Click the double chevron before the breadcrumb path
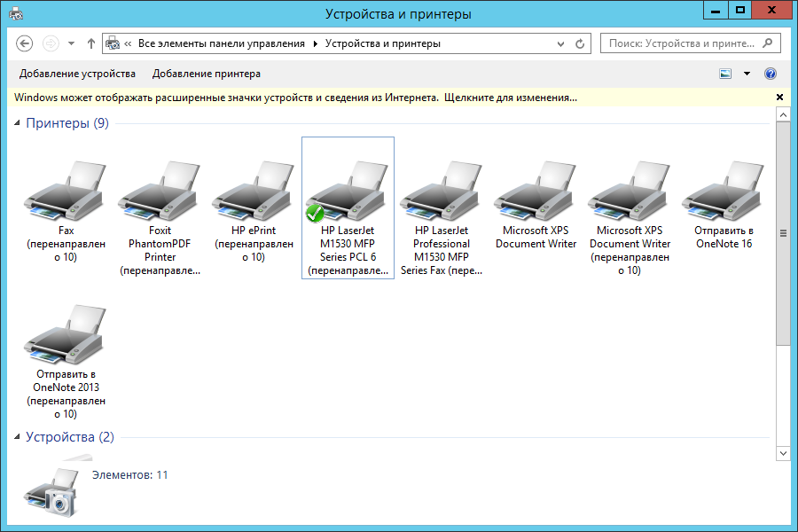 [128, 43]
